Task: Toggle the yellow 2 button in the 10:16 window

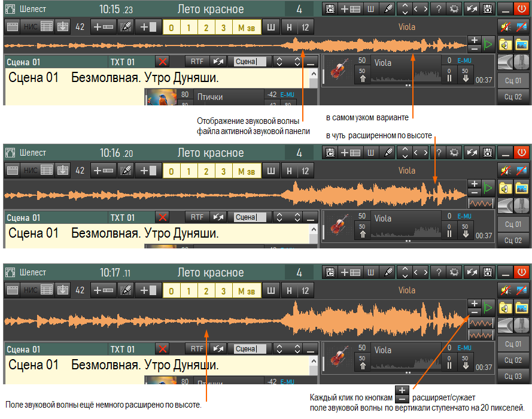Action: click(x=206, y=171)
